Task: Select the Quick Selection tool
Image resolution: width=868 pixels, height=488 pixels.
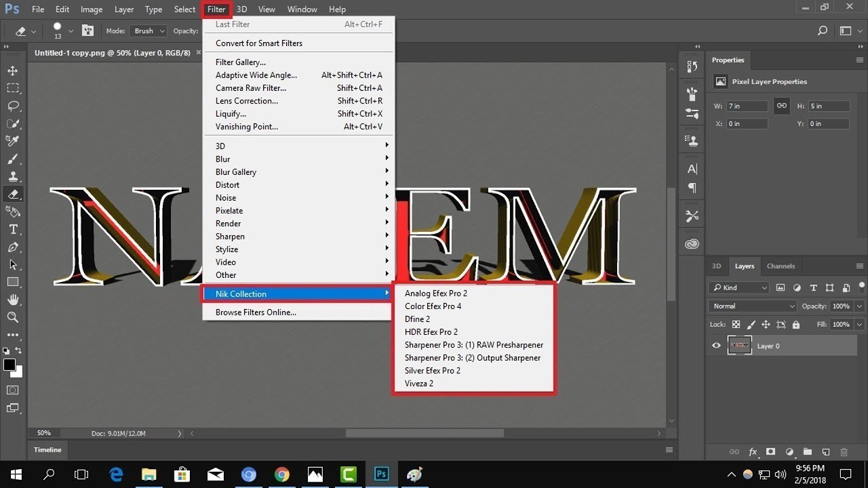Action: [13, 123]
